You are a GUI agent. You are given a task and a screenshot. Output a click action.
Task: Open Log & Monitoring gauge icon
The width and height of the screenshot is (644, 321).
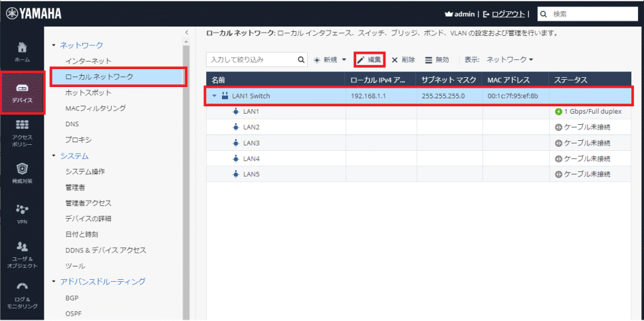(22, 288)
